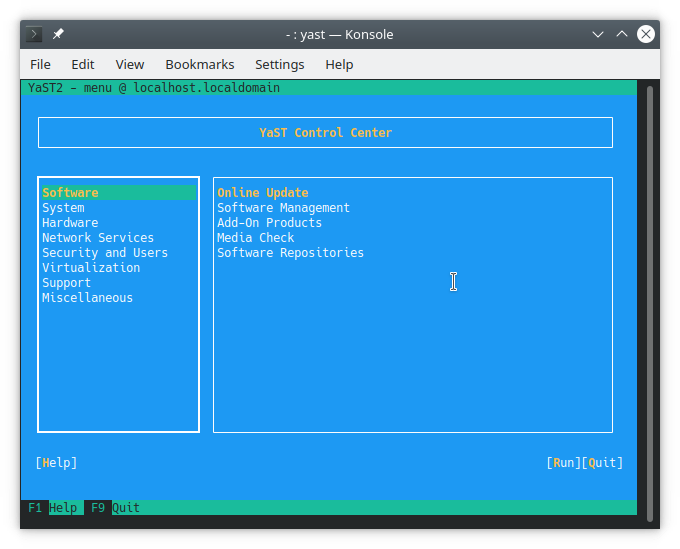Viewport: 680px width, 549px height.
Task: Open Software Management module
Action: coord(284,208)
